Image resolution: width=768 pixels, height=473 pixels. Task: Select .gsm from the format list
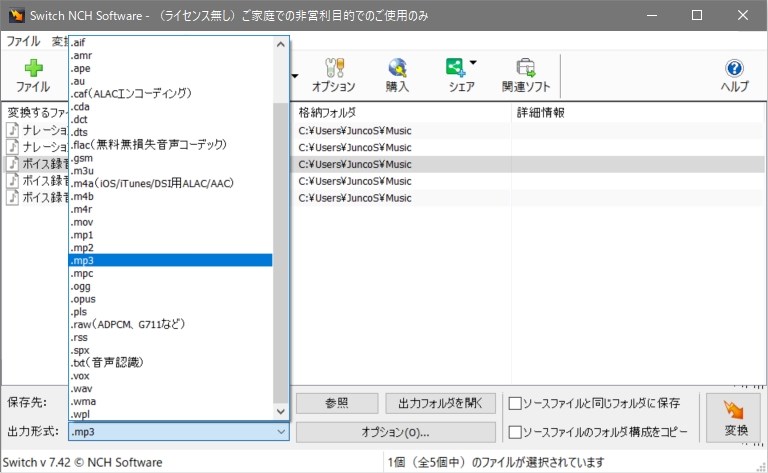tap(171, 158)
